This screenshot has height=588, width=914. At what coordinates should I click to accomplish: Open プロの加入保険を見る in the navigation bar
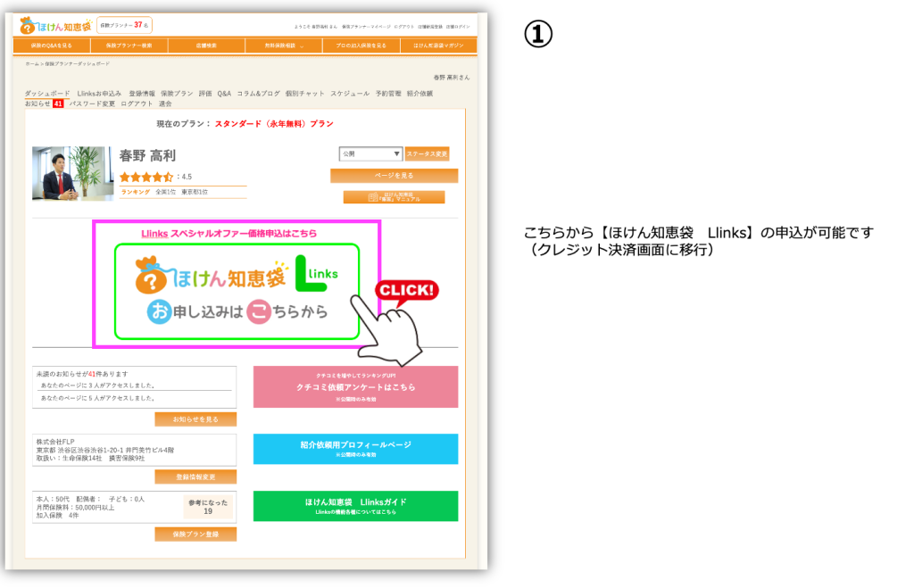[361, 46]
